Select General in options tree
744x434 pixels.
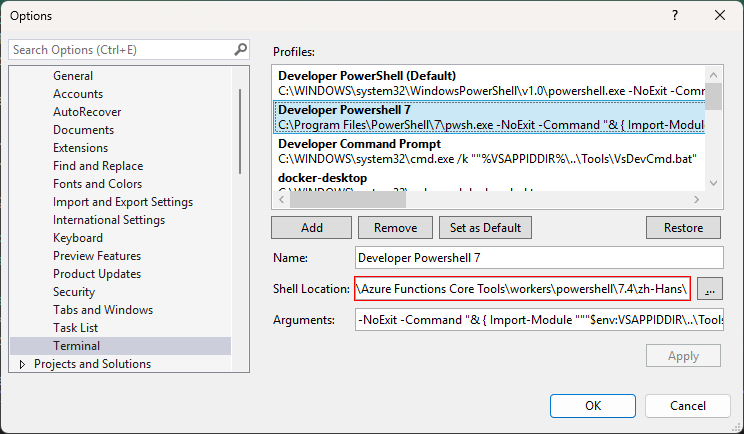point(73,76)
